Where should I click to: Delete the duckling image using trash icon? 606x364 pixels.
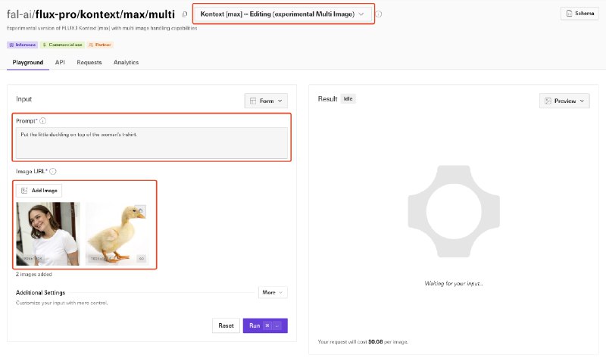(x=140, y=211)
